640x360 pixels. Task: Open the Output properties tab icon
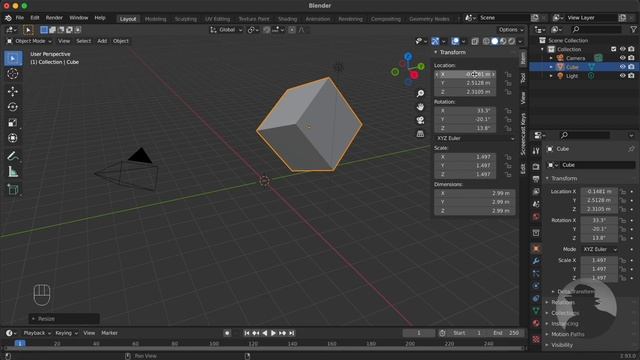536,179
